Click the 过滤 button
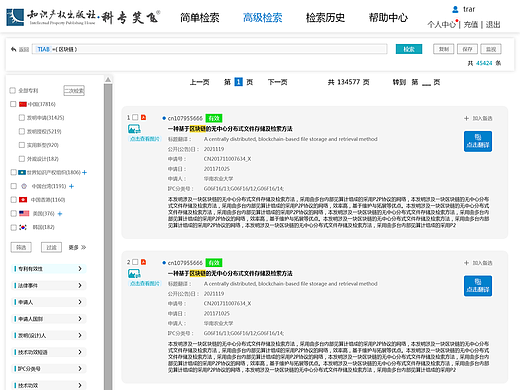The height and width of the screenshot is (390, 520). (x=51, y=247)
